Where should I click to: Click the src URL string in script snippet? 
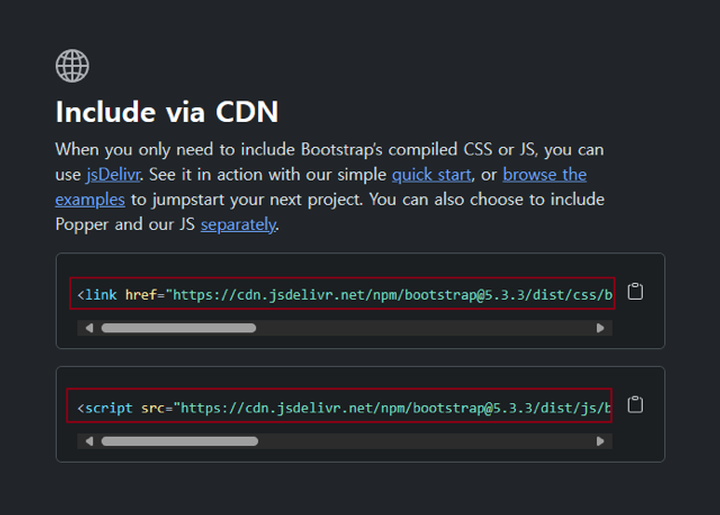tap(392, 408)
